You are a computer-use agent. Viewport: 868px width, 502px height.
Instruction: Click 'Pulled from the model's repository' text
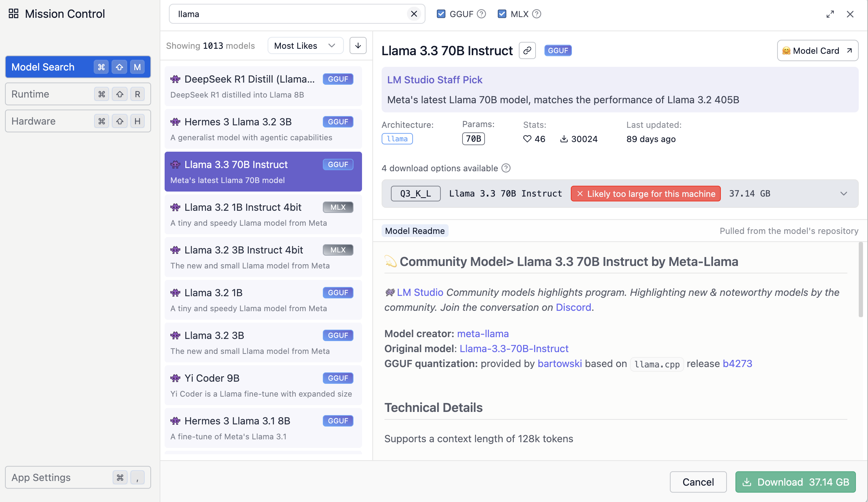click(x=789, y=231)
